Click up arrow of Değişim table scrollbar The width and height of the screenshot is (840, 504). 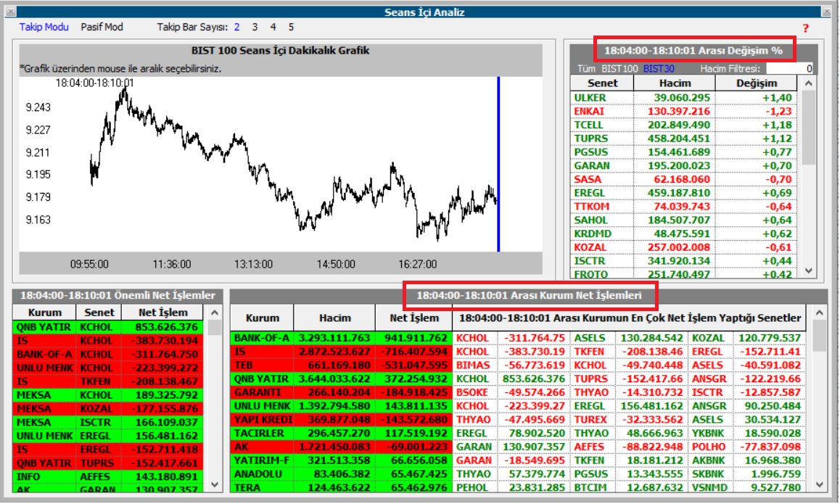point(808,83)
